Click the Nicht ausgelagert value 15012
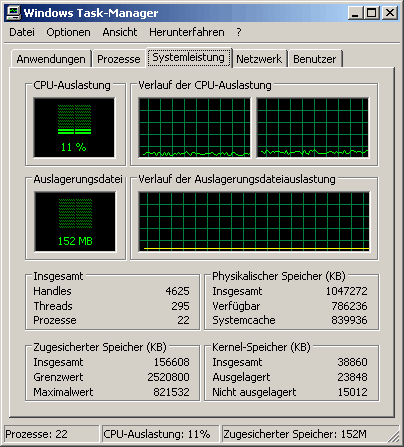 [x=353, y=392]
